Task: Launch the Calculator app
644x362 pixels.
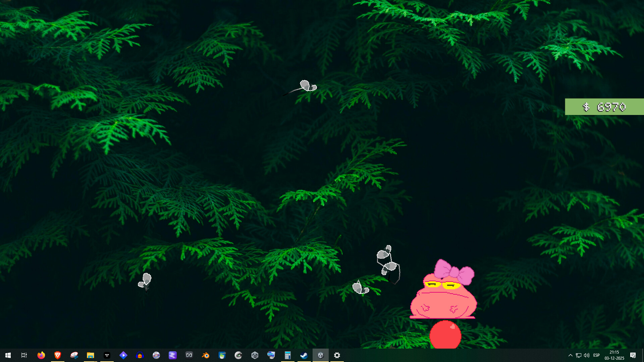Action: [x=288, y=355]
